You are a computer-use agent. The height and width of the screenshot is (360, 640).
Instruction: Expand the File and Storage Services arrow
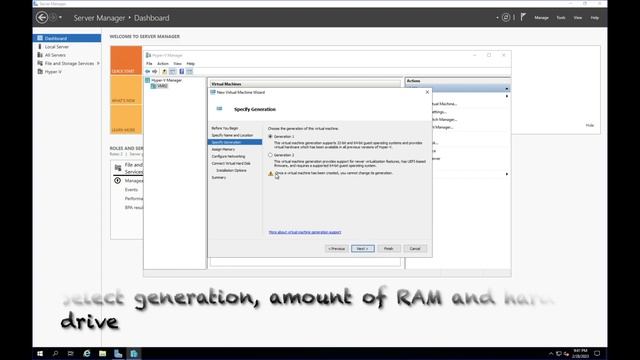[98, 63]
